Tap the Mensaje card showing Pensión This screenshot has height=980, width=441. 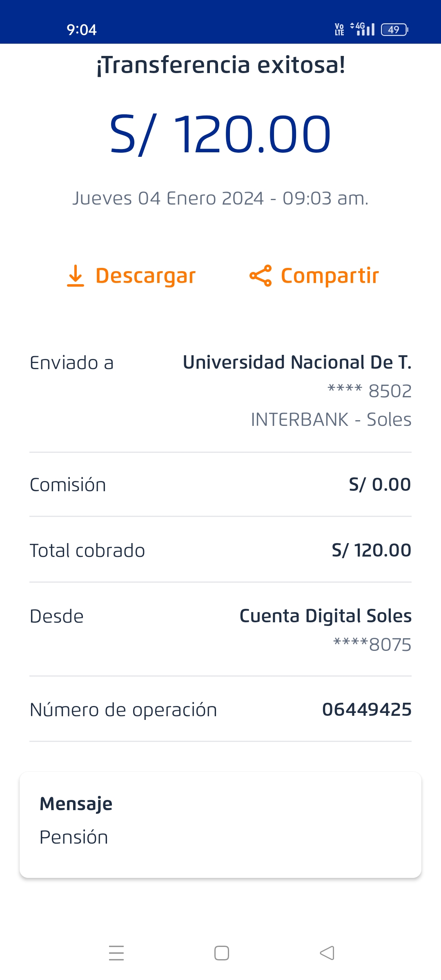point(220,825)
